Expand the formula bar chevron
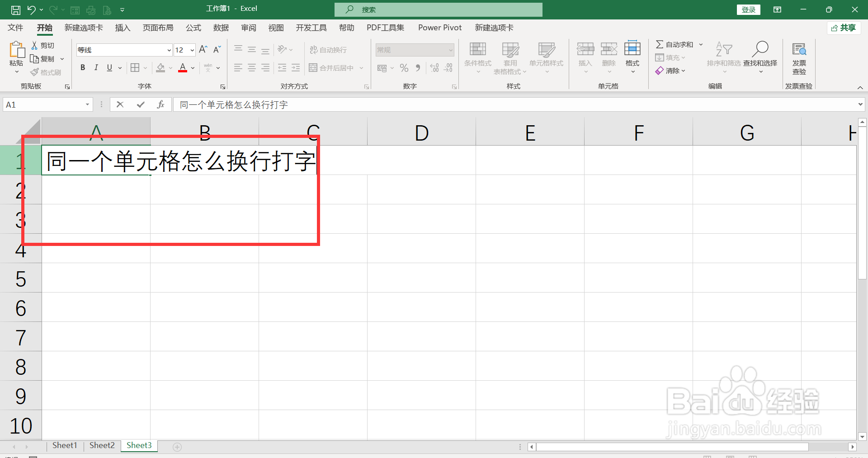The width and height of the screenshot is (868, 458). [860, 104]
